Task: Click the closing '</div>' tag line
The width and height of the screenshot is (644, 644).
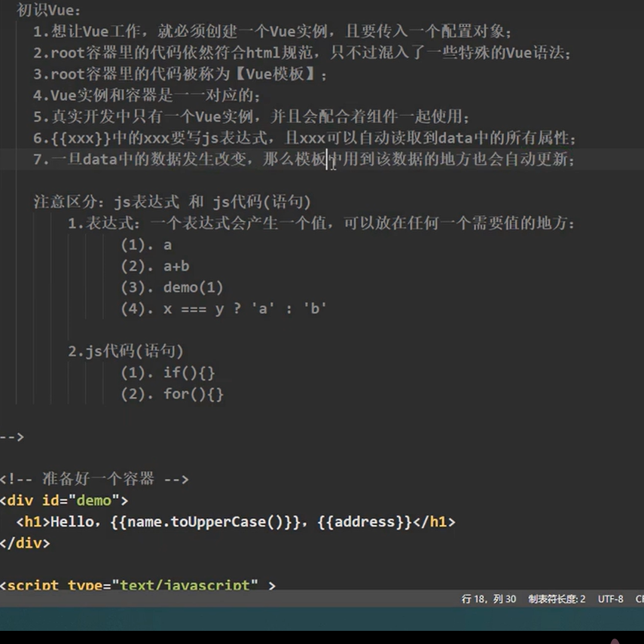Action: click(25, 543)
